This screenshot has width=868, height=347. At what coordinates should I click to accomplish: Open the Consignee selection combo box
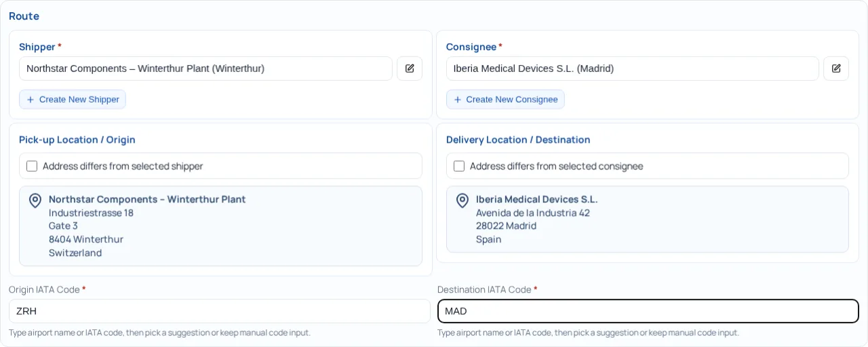tap(633, 69)
